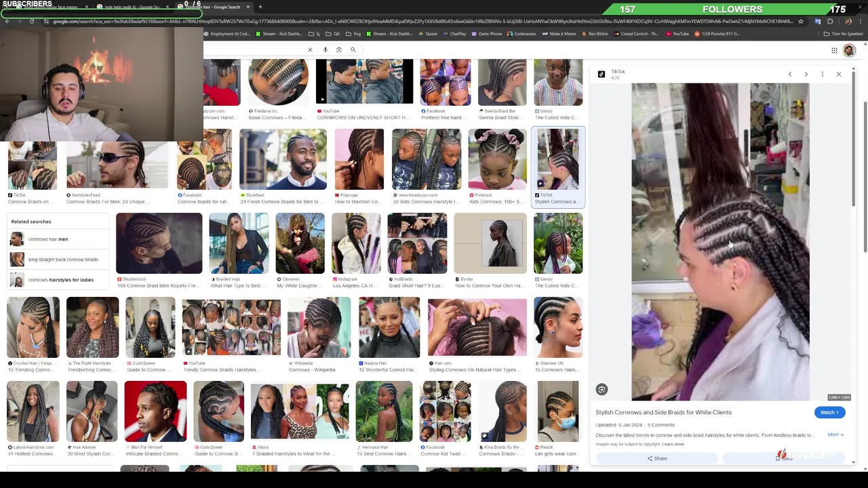The height and width of the screenshot is (488, 868).
Task: Open the Google account avatar menu
Action: tap(849, 50)
